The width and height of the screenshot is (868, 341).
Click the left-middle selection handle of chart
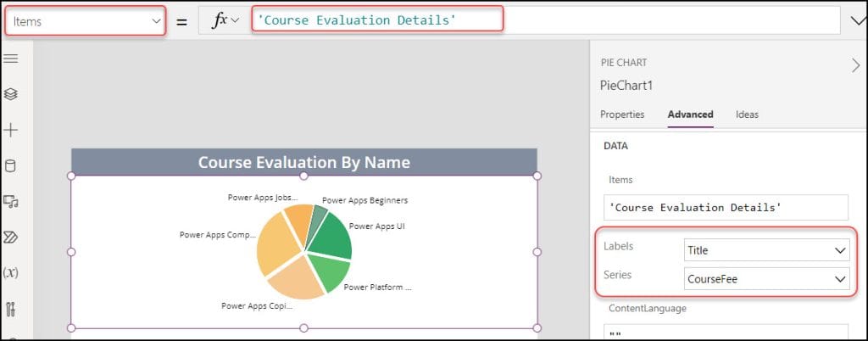pyautogui.click(x=71, y=252)
